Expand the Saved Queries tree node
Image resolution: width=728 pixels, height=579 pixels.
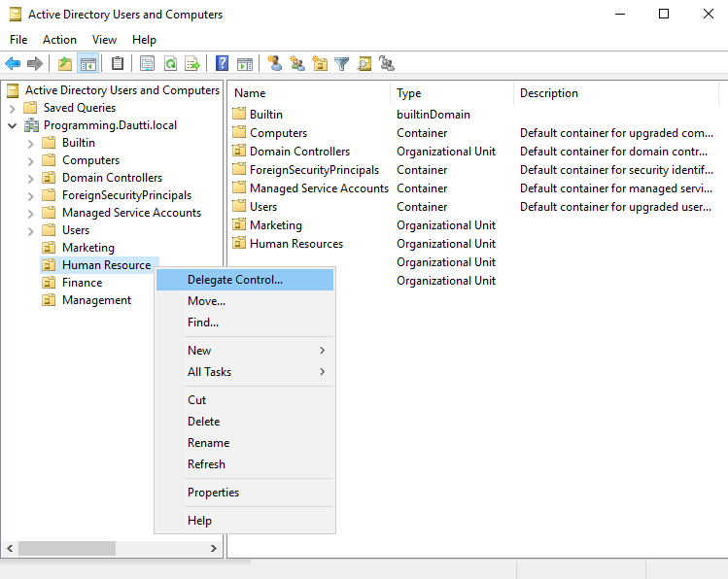[13, 109]
